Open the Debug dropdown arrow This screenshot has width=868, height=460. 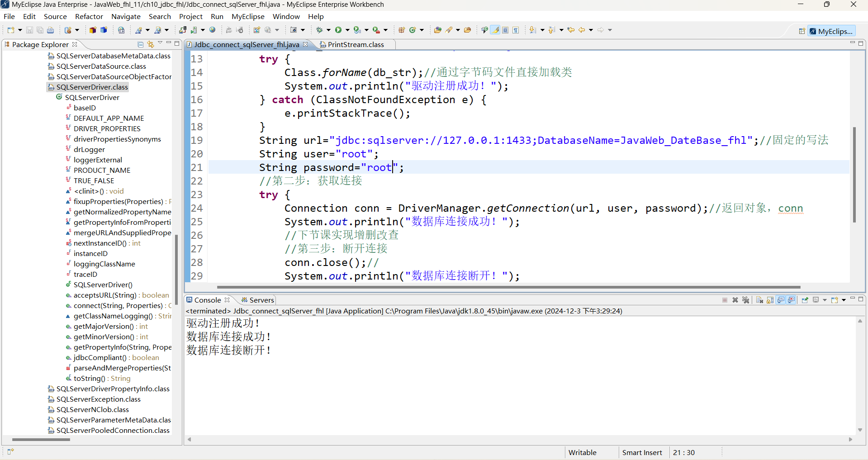[x=328, y=30]
